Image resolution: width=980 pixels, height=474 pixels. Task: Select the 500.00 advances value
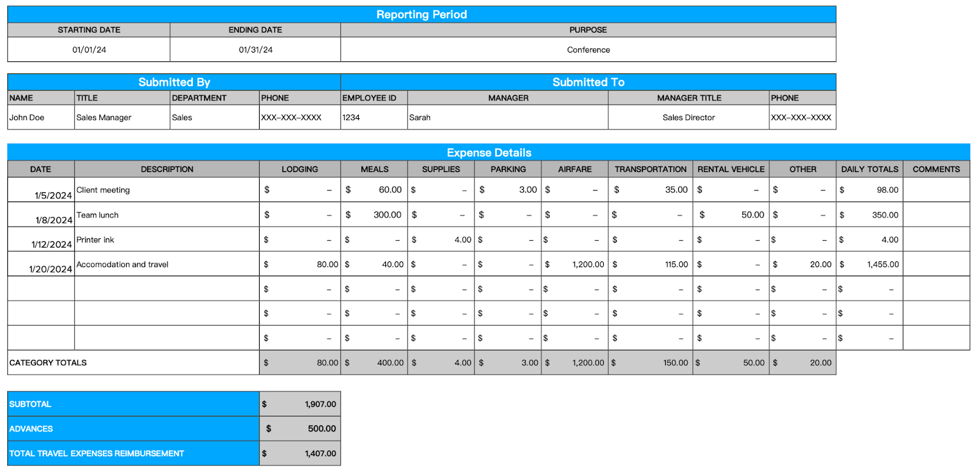[300, 429]
